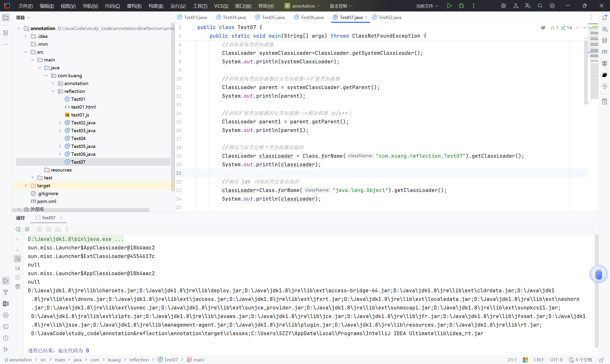Open Search Everywhere magnifier icon
610x364 pixels.
click(x=540, y=6)
